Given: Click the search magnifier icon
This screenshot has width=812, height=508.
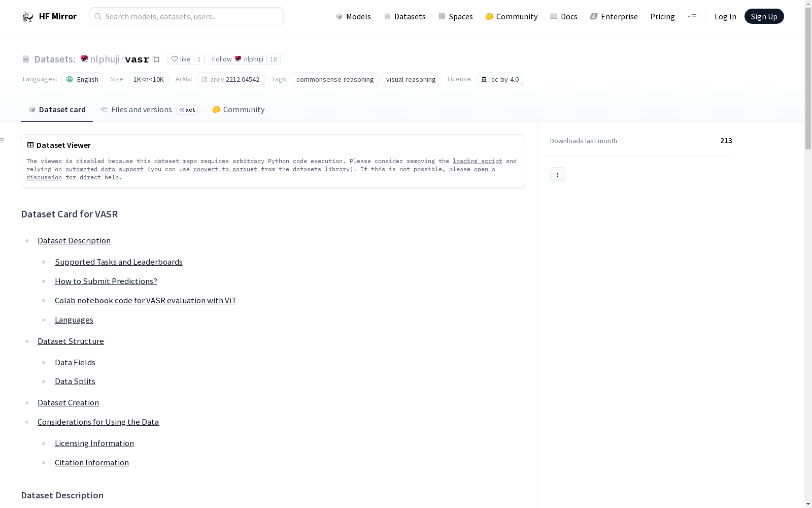Looking at the screenshot, I should pos(98,16).
